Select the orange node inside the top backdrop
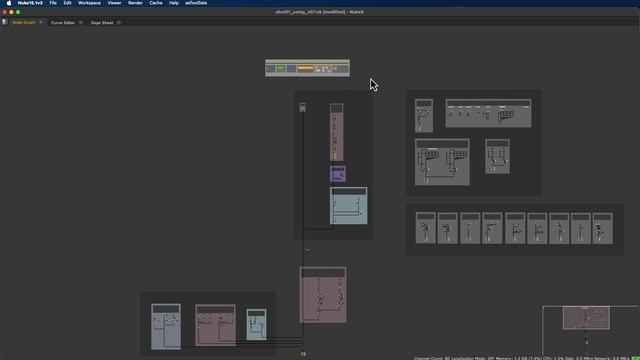 [305, 69]
